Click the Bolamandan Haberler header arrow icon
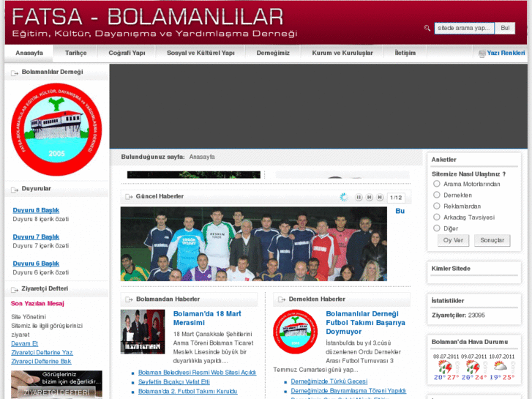 click(x=129, y=299)
